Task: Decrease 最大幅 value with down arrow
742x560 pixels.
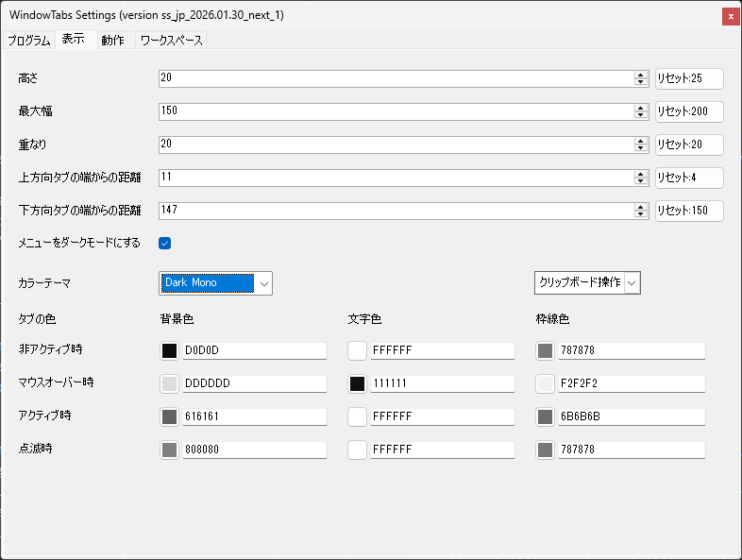Action: 641,115
